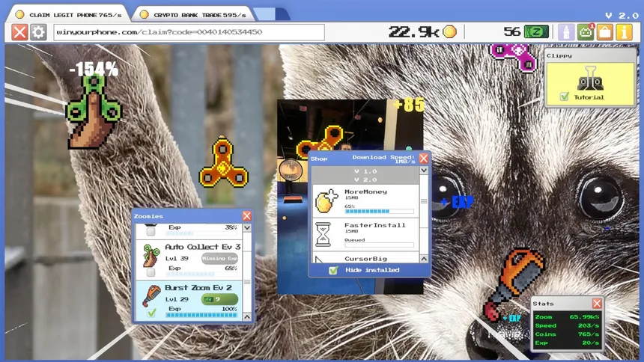Image resolution: width=644 pixels, height=362 pixels.
Task: Open the yellow info icon
Action: pyautogui.click(x=625, y=32)
